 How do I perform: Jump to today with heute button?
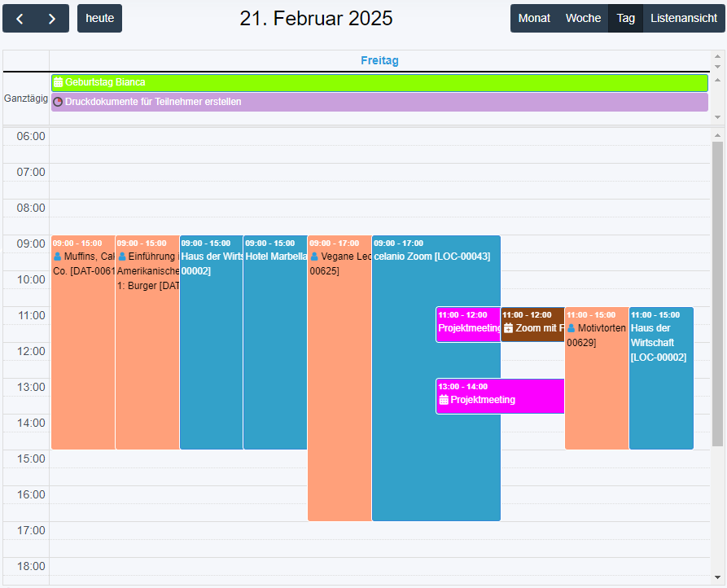[x=99, y=18]
